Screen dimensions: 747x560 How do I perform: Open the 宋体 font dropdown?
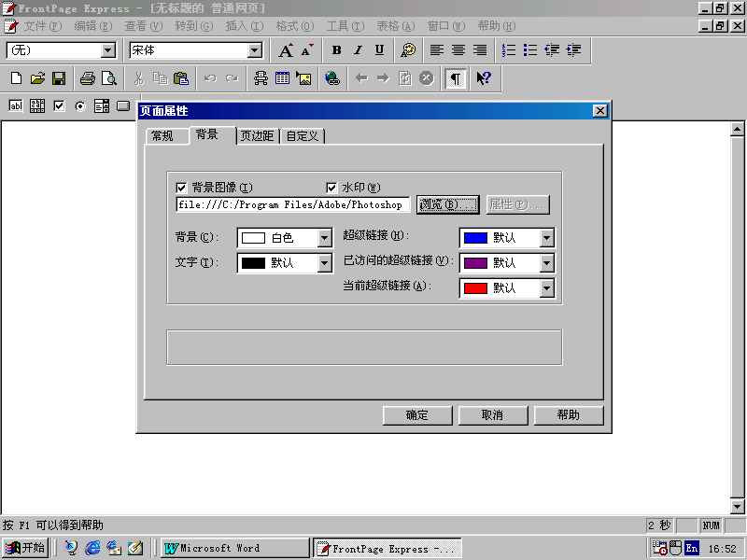(255, 50)
